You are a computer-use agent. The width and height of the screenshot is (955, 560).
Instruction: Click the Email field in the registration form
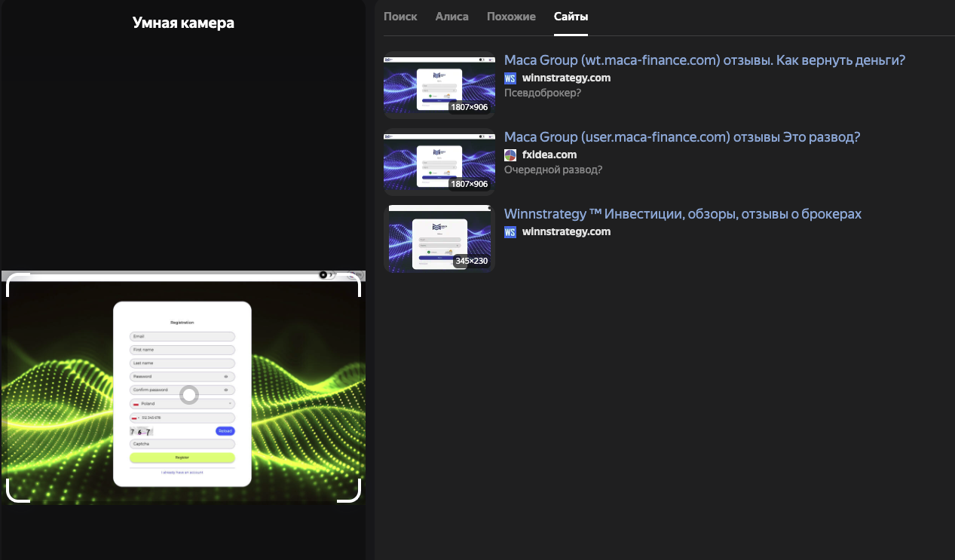coord(182,336)
